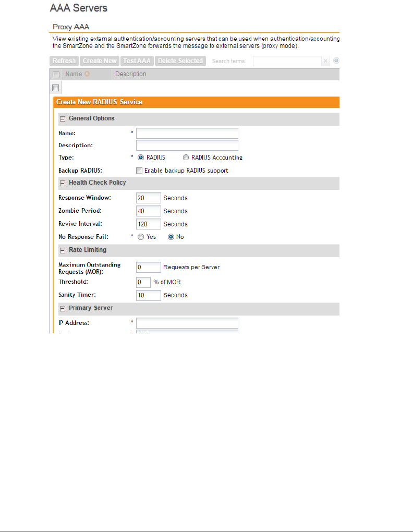The image size is (413, 532).
Task: Click the Threshold percent of MOR field
Action: pyautogui.click(x=143, y=282)
